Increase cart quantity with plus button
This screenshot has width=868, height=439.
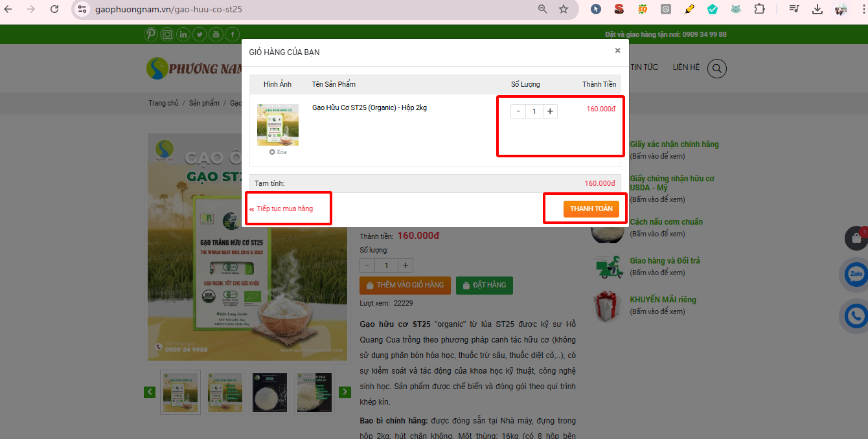pos(550,111)
